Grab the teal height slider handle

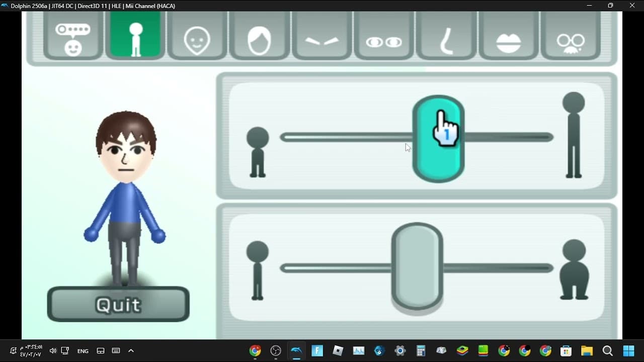(438, 138)
